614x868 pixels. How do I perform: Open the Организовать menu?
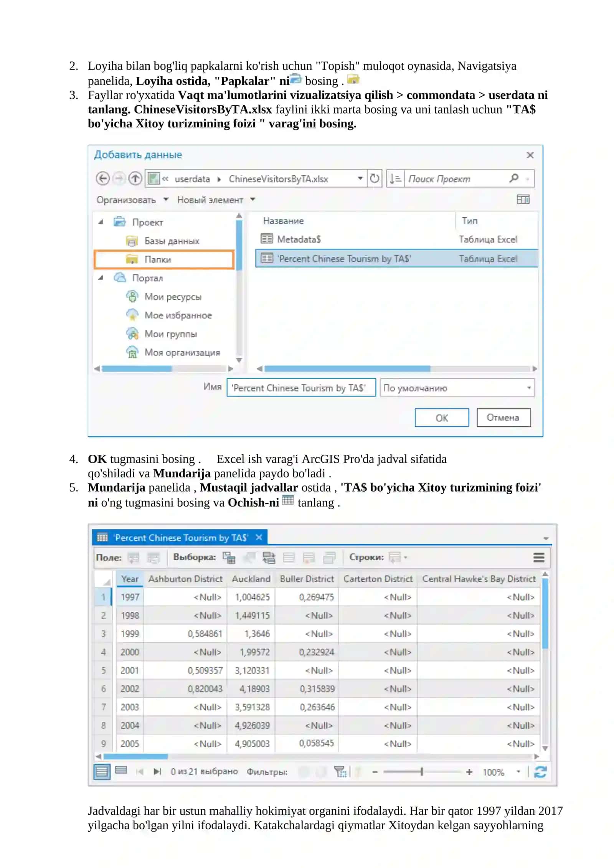(x=132, y=200)
